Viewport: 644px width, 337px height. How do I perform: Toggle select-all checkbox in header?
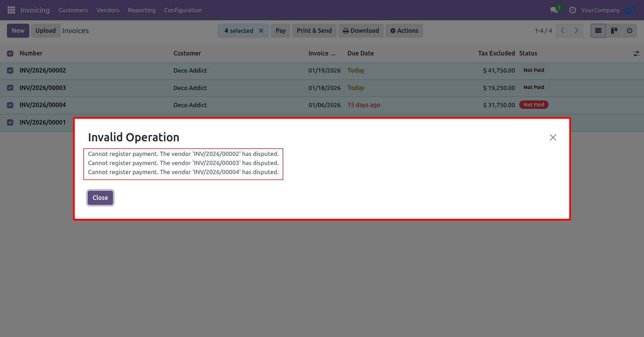(x=10, y=53)
